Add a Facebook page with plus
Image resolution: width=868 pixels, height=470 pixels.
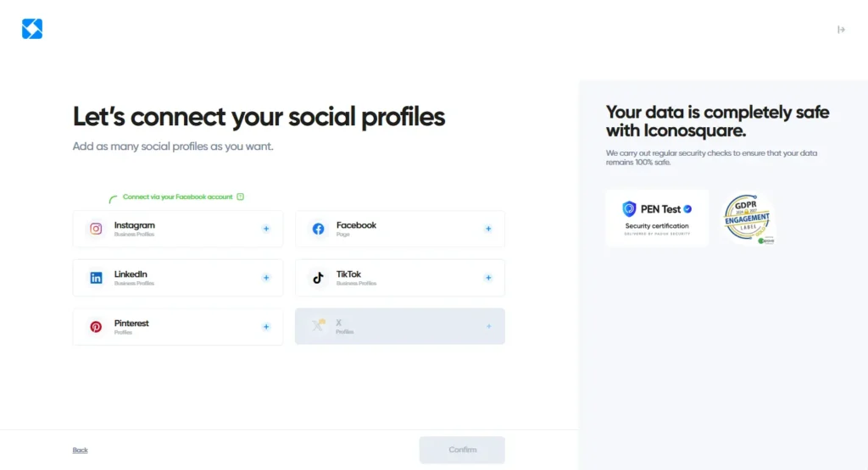tap(488, 229)
